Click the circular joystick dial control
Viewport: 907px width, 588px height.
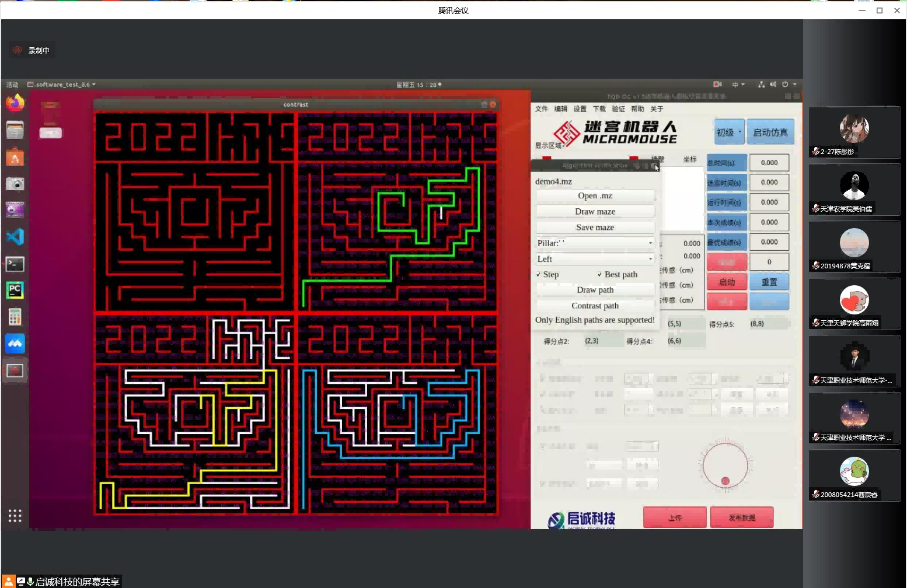coord(725,466)
